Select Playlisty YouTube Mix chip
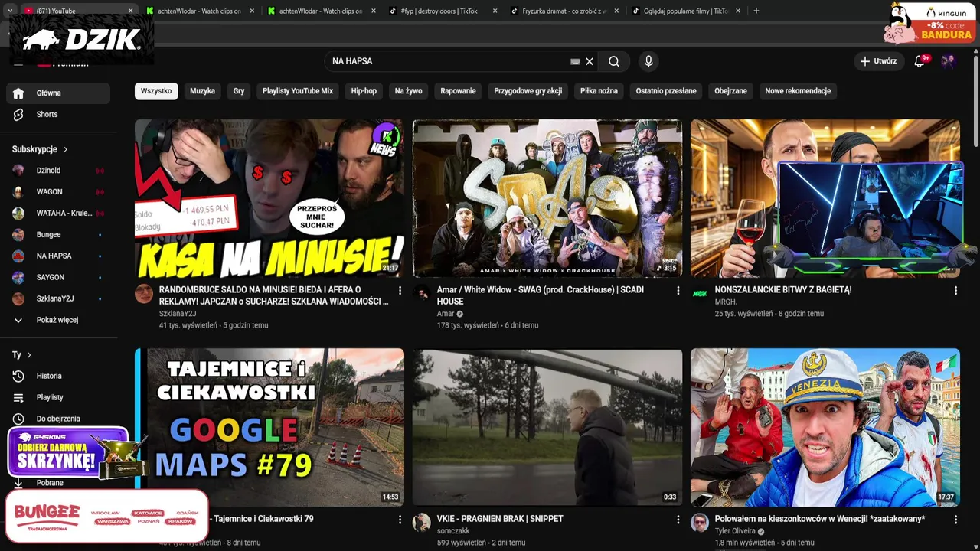 (298, 91)
